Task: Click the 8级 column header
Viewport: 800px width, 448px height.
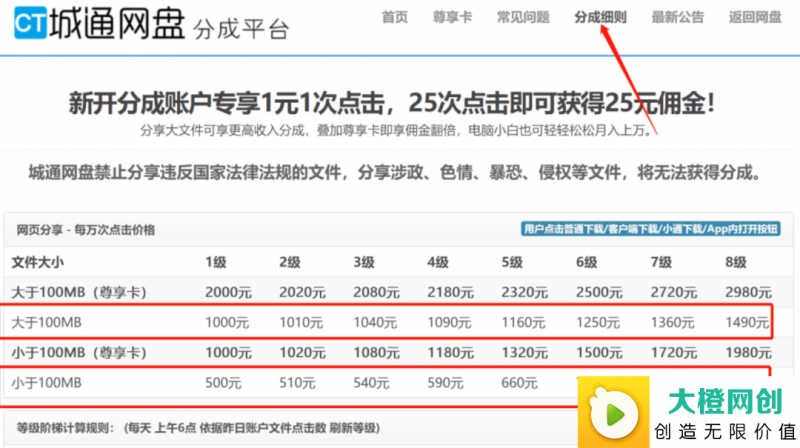Action: point(735,263)
